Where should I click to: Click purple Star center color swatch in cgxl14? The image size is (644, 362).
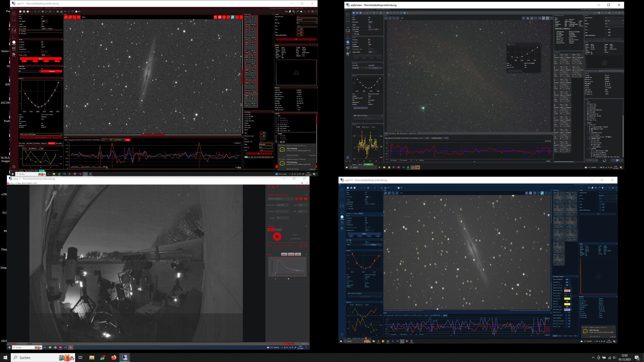[567, 310]
